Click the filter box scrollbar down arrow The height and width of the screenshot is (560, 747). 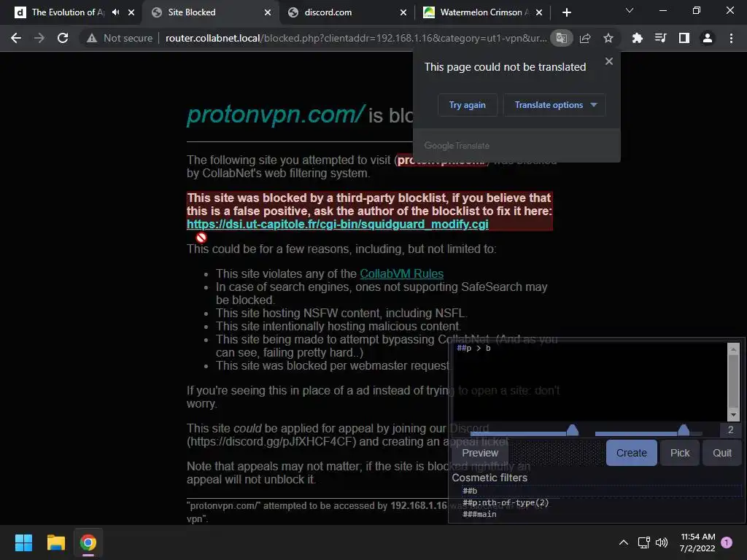click(734, 415)
